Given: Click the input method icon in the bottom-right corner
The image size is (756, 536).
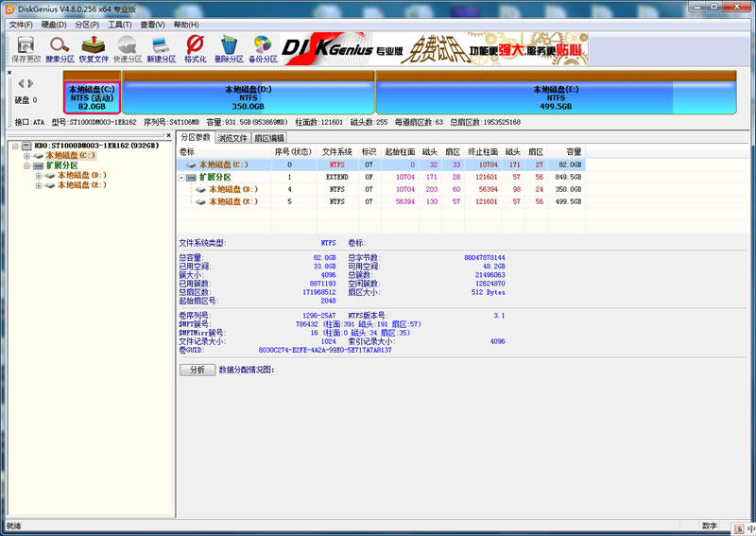Looking at the screenshot, I should pyautogui.click(x=740, y=529).
